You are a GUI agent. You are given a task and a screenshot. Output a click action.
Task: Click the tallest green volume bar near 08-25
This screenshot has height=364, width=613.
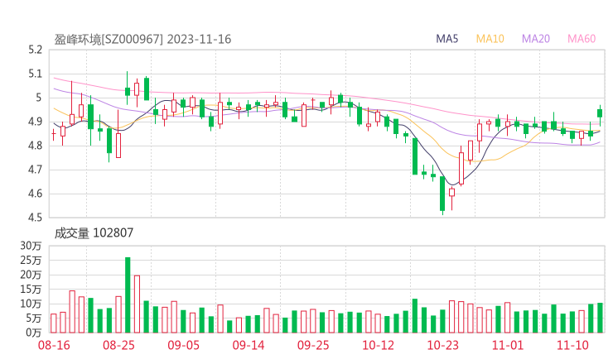coord(128,295)
